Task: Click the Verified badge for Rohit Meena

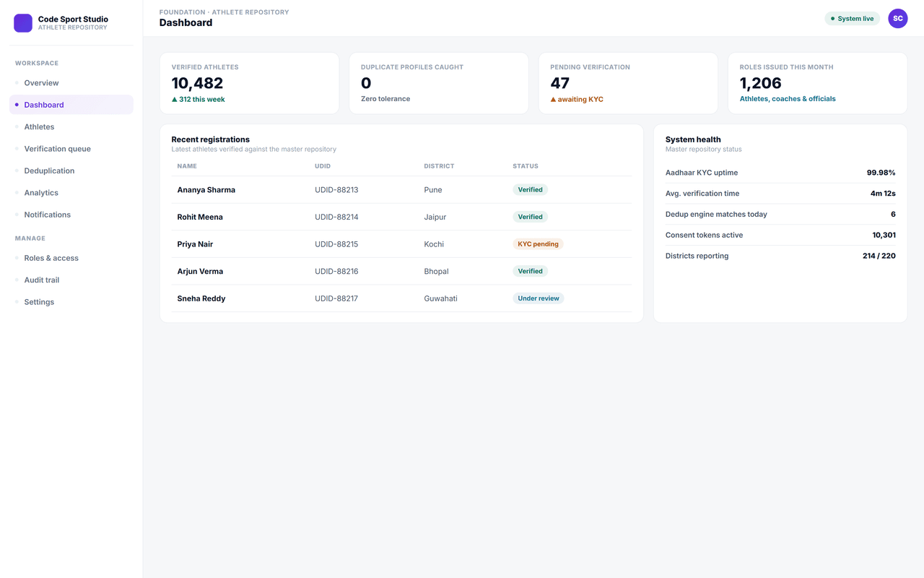Action: click(x=531, y=217)
